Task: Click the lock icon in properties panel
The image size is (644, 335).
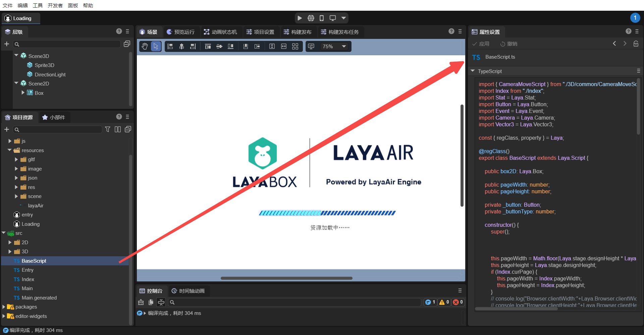Action: (636, 44)
